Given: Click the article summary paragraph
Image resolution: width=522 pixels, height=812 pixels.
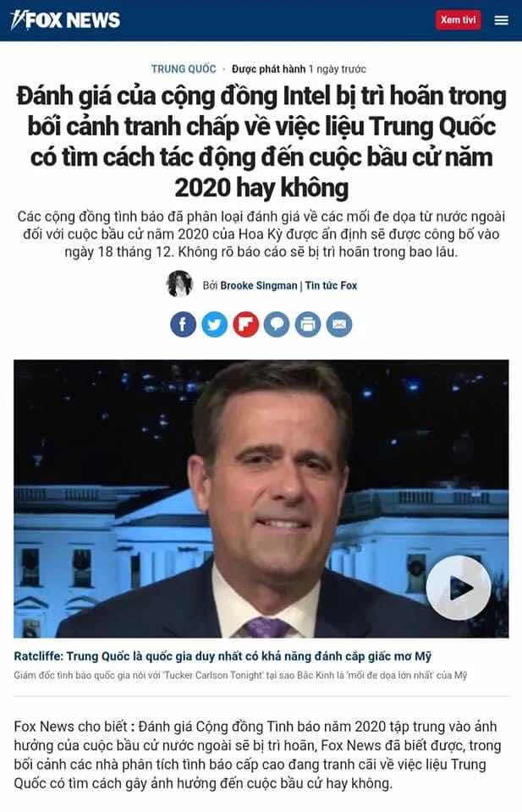Looking at the screenshot, I should click(261, 234).
